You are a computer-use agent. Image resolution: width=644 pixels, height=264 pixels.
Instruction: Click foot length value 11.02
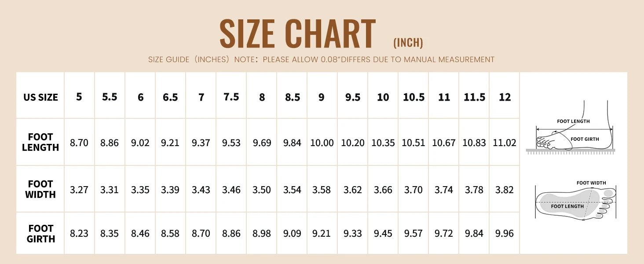tap(505, 143)
